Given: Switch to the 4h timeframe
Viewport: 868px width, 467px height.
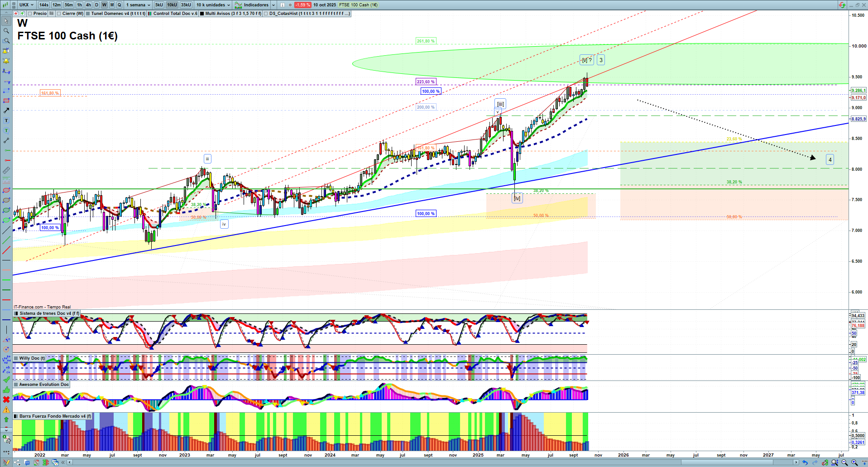Looking at the screenshot, I should [88, 5].
